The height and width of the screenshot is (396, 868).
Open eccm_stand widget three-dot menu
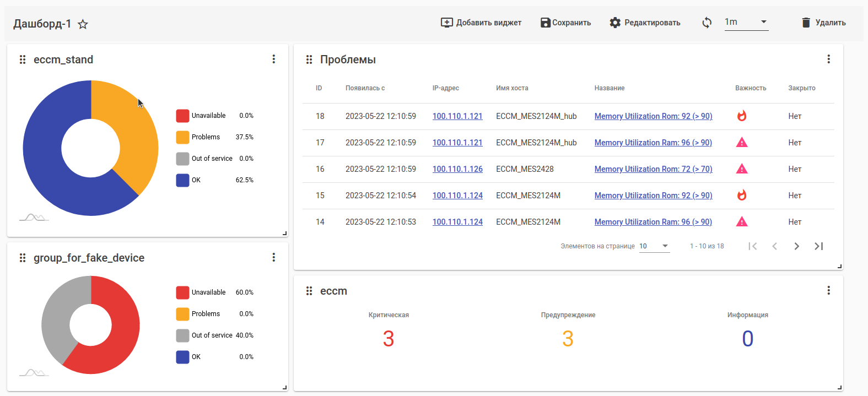274,59
